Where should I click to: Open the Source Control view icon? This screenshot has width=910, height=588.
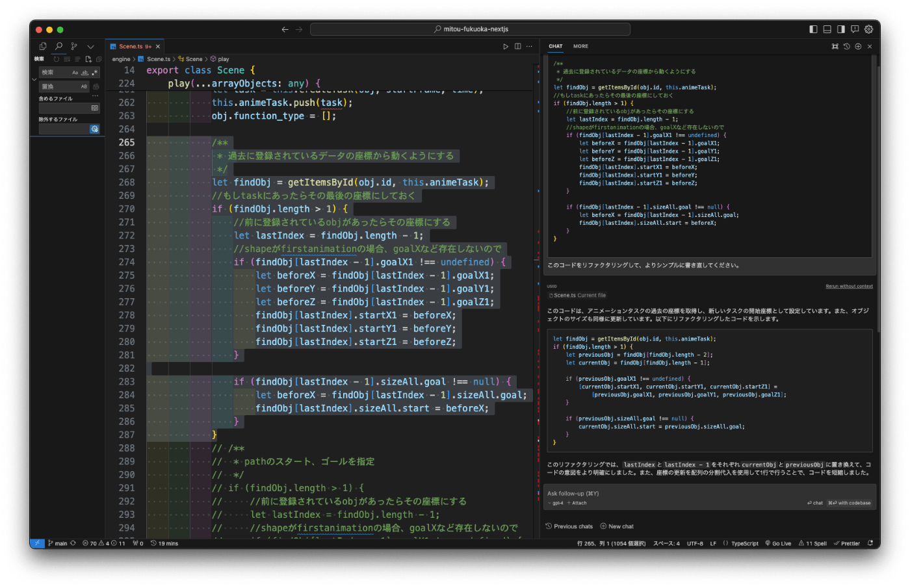[x=74, y=46]
